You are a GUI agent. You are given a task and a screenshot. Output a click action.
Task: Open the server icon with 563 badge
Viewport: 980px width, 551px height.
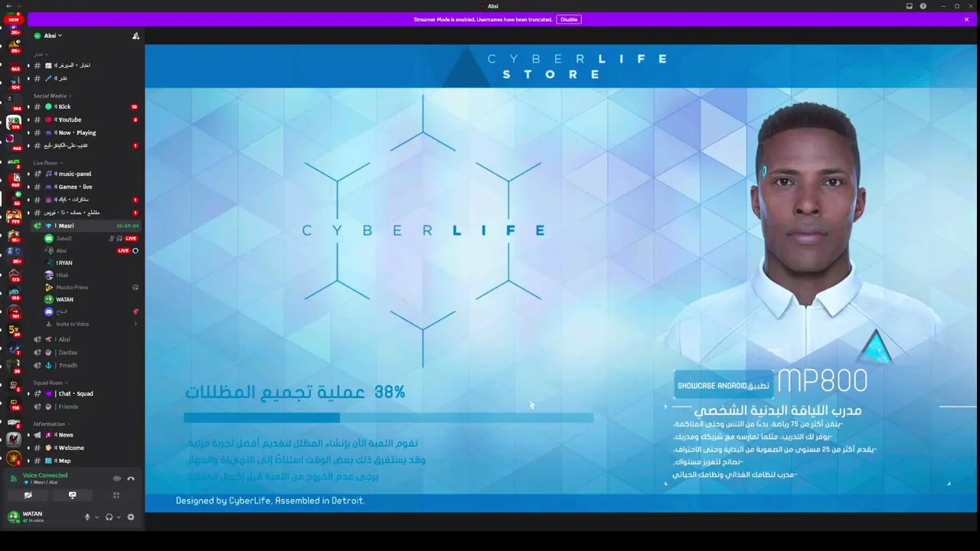(14, 64)
